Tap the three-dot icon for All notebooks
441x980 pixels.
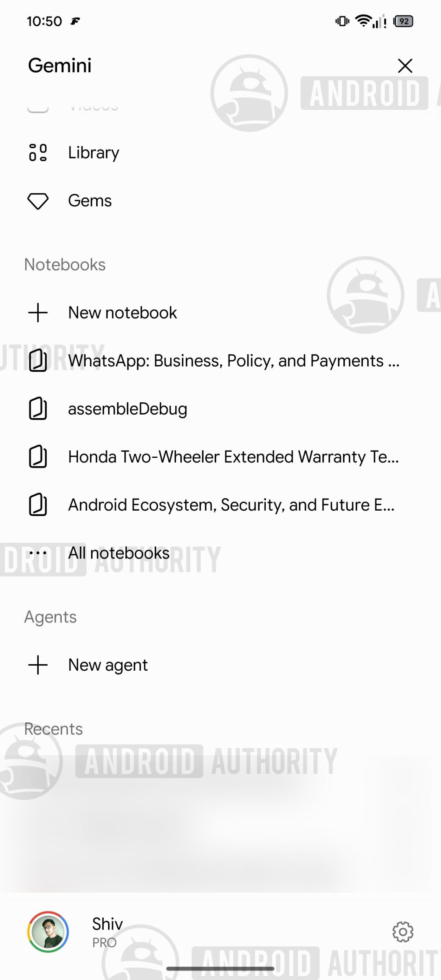(x=38, y=553)
